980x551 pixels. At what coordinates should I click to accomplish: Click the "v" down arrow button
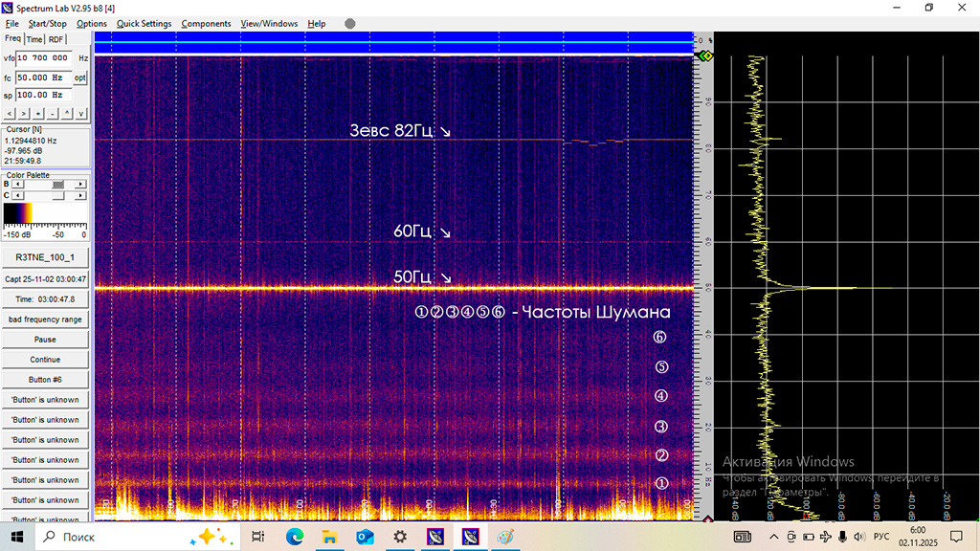81,113
